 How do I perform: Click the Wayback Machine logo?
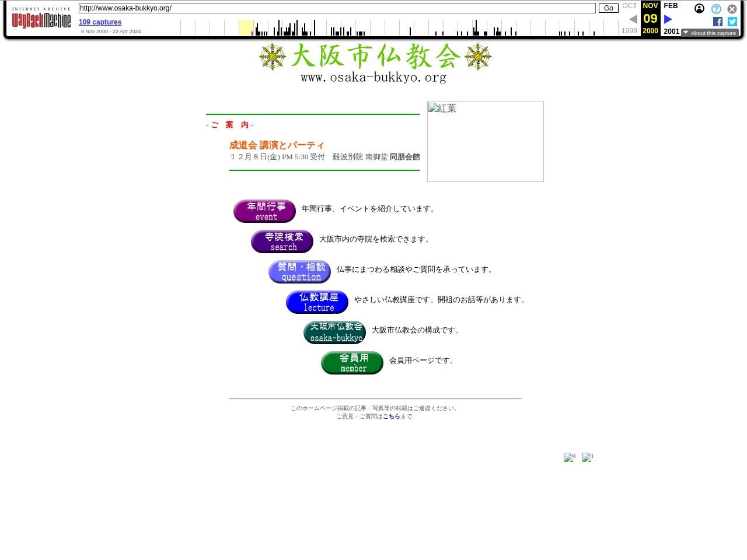tap(41, 20)
